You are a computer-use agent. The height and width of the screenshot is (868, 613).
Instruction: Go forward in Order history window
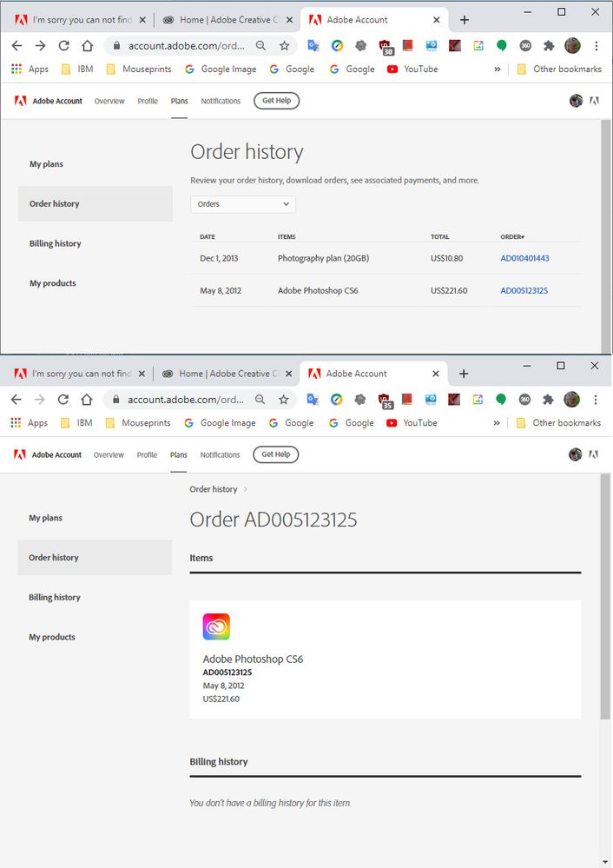click(41, 46)
